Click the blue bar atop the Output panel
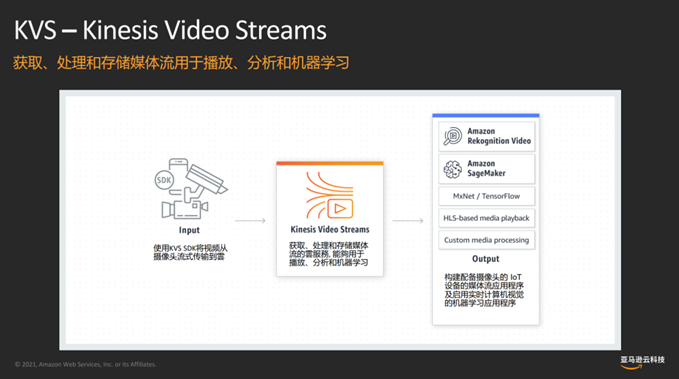 pos(486,116)
